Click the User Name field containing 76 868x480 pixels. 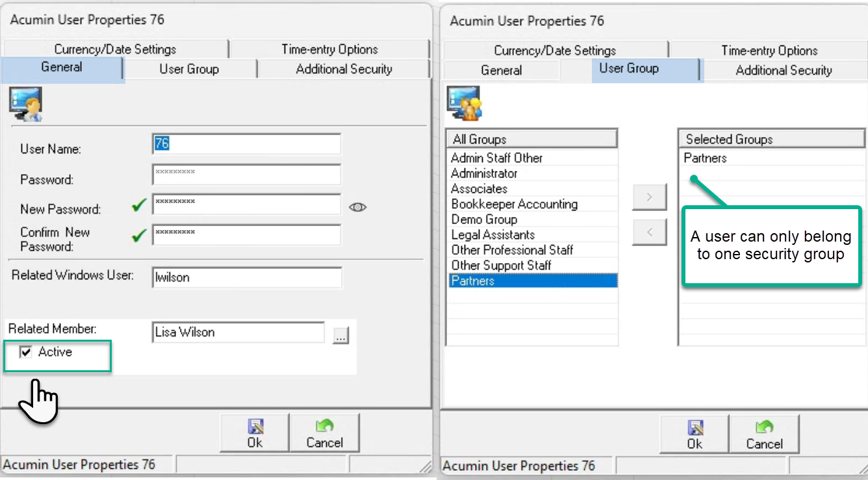tap(246, 144)
